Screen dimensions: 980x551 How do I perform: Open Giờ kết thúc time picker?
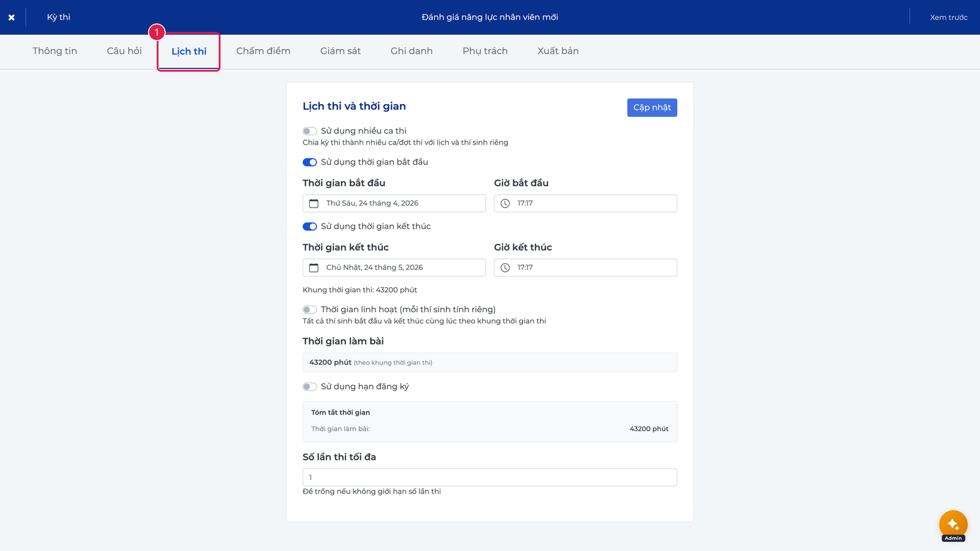[x=586, y=268]
